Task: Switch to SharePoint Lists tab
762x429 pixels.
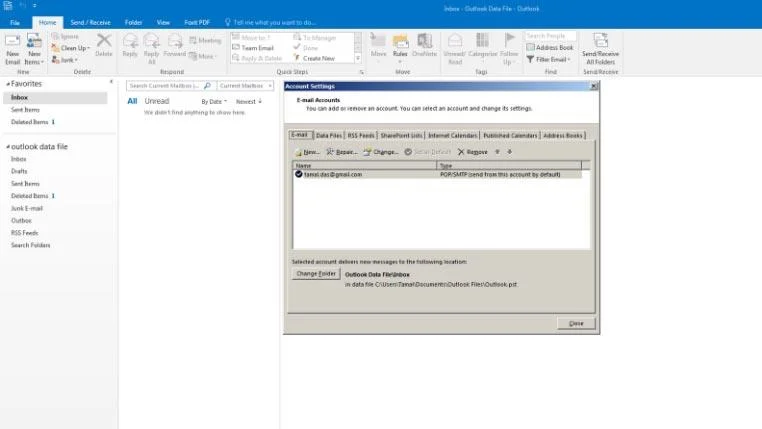Action: (401, 136)
